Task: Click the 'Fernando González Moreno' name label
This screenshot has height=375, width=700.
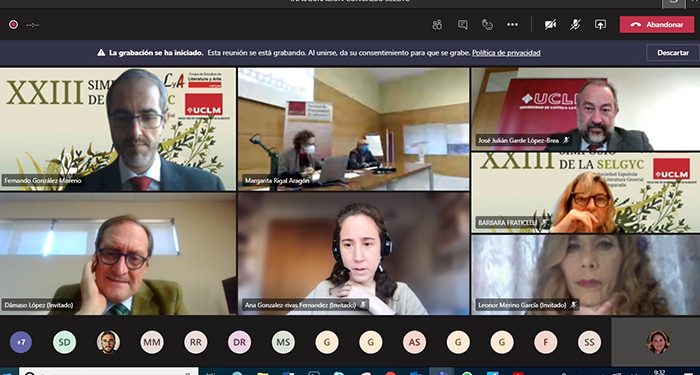Action: point(43,181)
